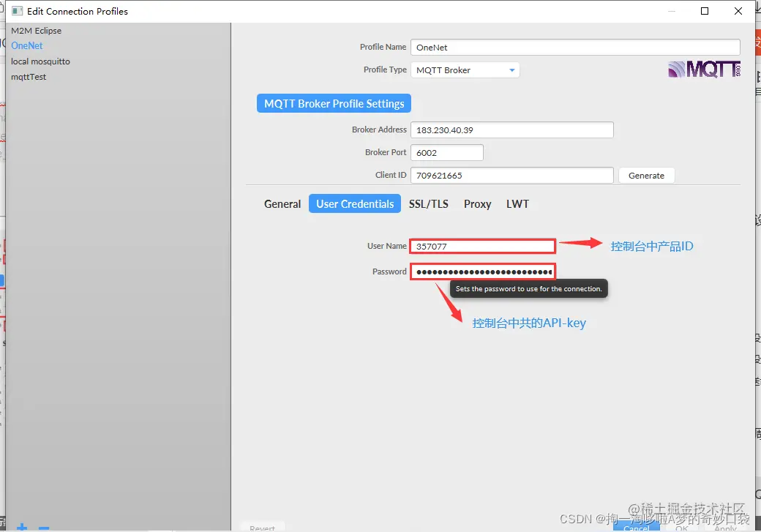Switch to the SSL/TLS tab
The image size is (761, 532).
[x=429, y=204]
